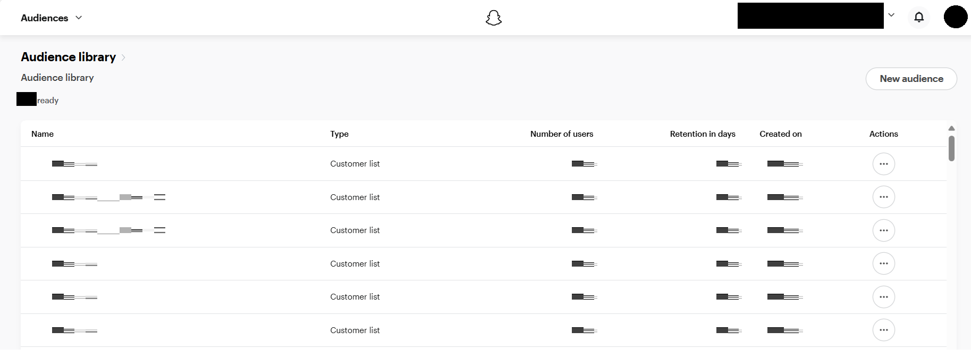Open actions menu for first audience row
Screen dimensions: 980x356
[883, 164]
